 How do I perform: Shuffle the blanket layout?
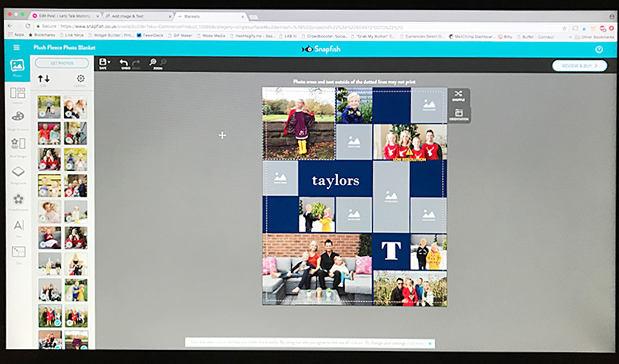pos(458,96)
